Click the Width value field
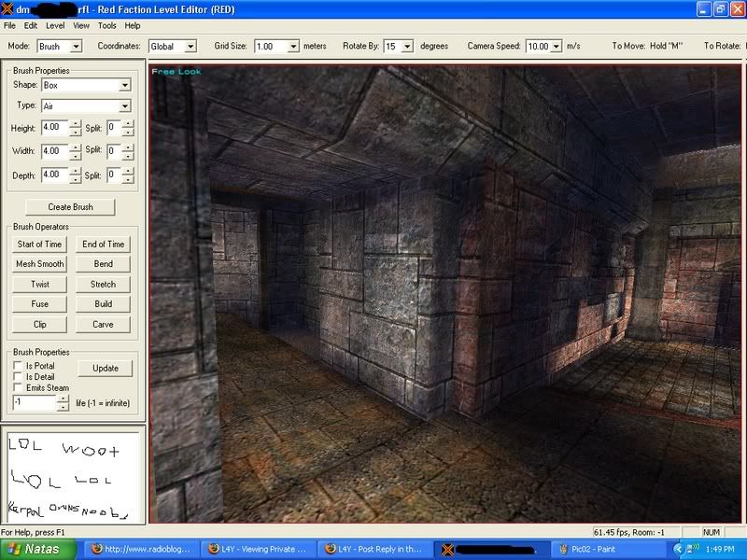The height and width of the screenshot is (560, 747). point(55,151)
